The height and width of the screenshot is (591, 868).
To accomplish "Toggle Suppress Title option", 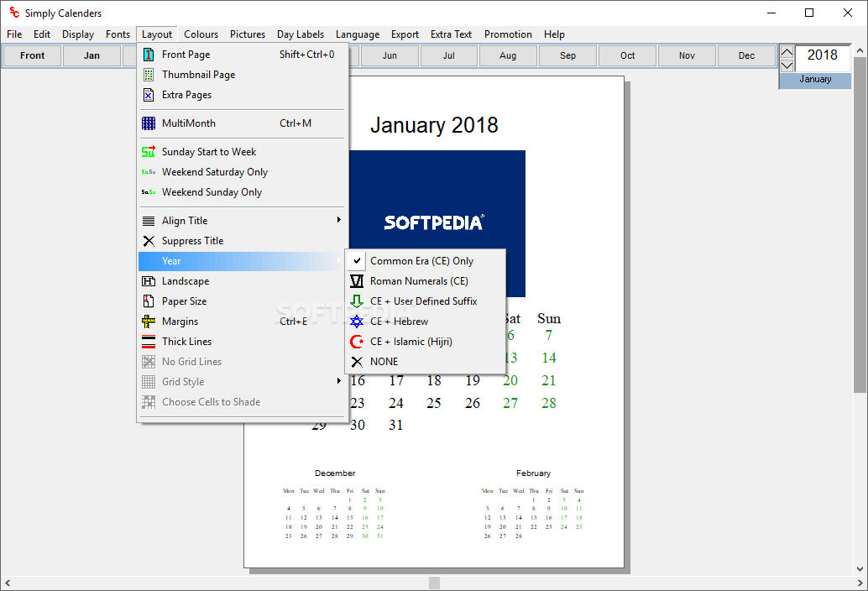I will 242,241.
